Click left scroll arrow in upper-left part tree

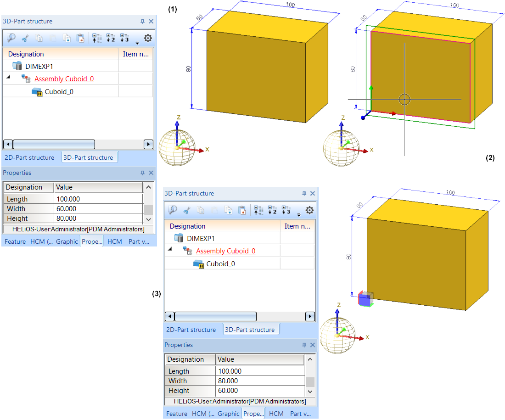click(8, 144)
